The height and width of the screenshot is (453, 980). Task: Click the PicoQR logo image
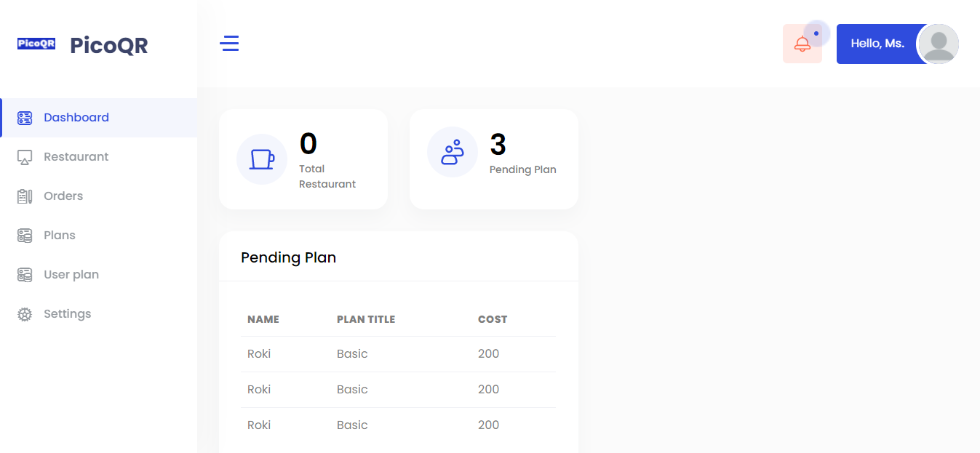[36, 44]
